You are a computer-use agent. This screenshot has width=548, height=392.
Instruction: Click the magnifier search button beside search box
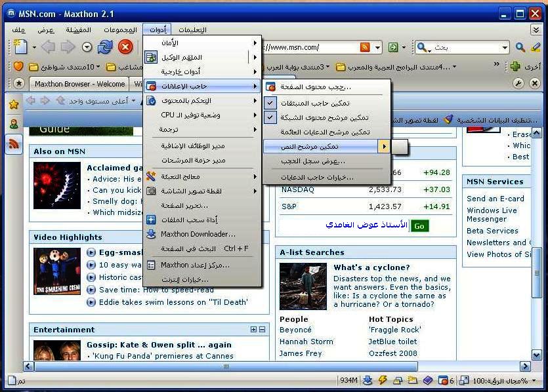520,47
